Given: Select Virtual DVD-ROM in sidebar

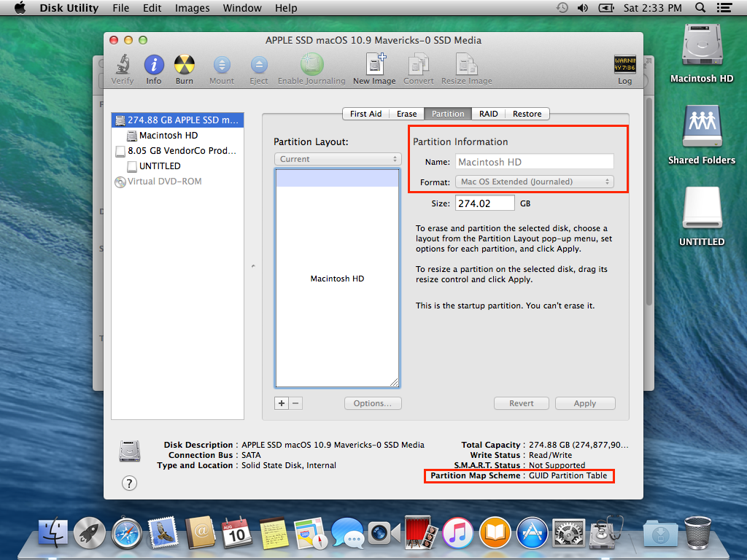Looking at the screenshot, I should (x=178, y=182).
